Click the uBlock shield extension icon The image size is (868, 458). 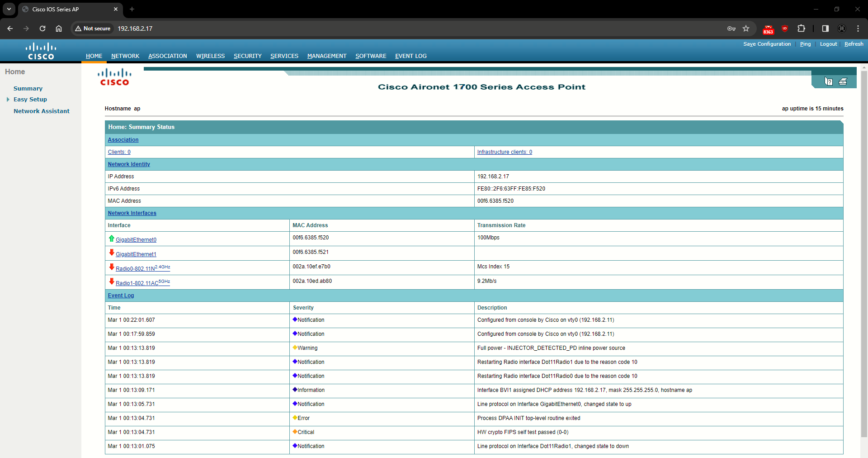[785, 29]
